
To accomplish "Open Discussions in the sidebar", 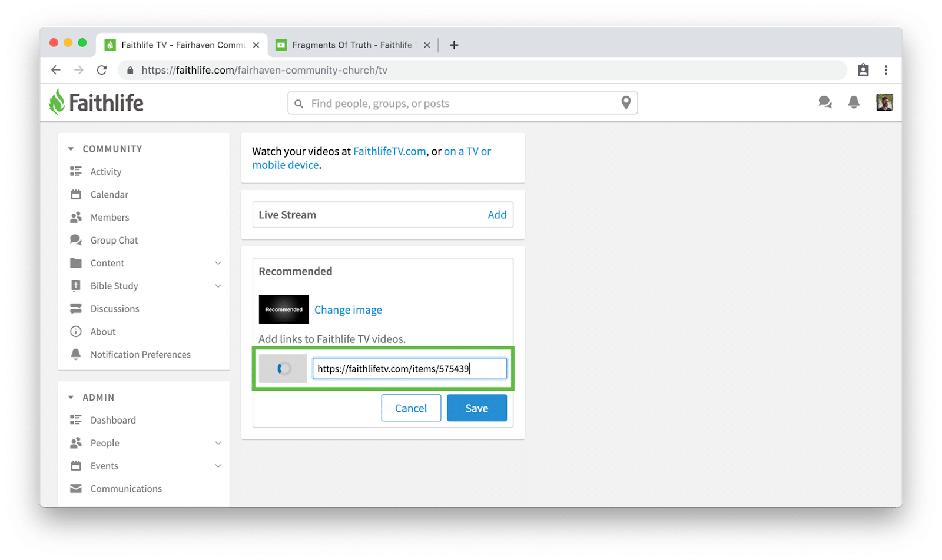I will pos(115,309).
